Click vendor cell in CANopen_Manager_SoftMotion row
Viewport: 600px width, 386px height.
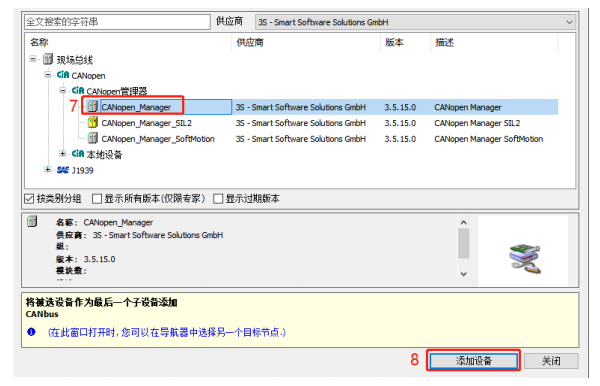point(301,139)
